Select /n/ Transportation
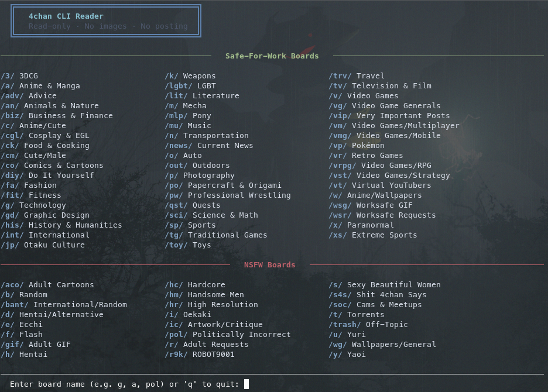The height and width of the screenshot is (392, 548). coord(207,135)
